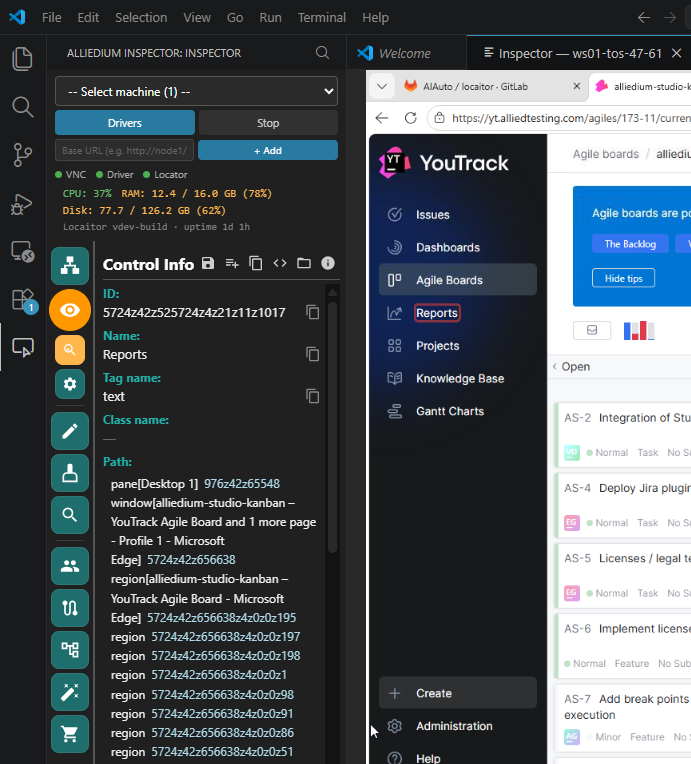Collapse the Open column chevron

coord(555,366)
